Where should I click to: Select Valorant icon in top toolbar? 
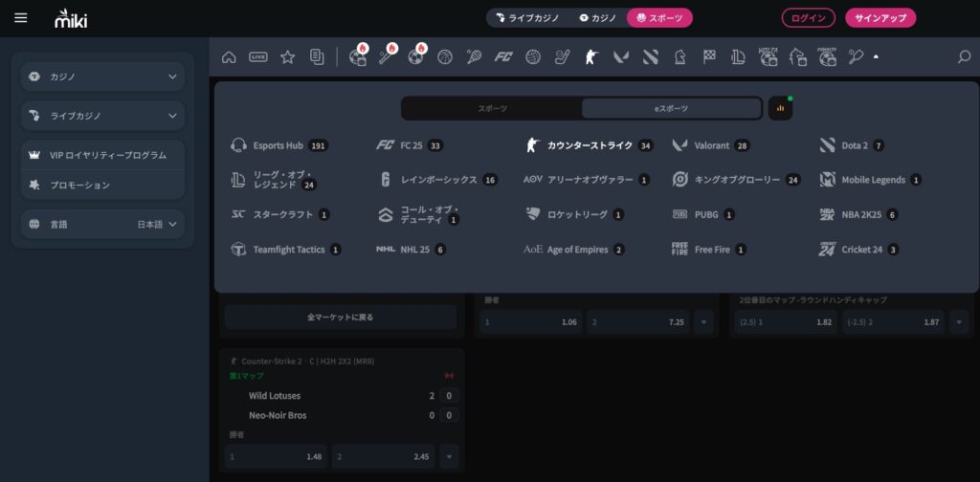point(620,56)
